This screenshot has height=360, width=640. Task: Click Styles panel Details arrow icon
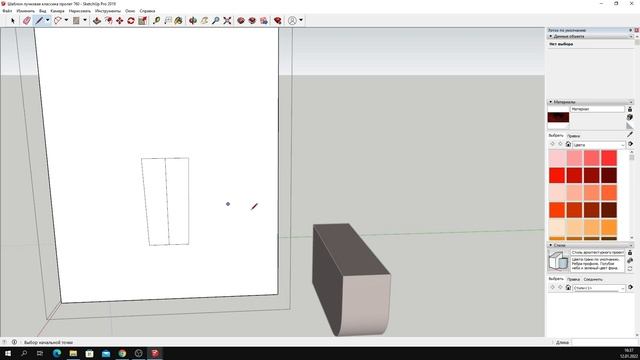[x=631, y=287]
